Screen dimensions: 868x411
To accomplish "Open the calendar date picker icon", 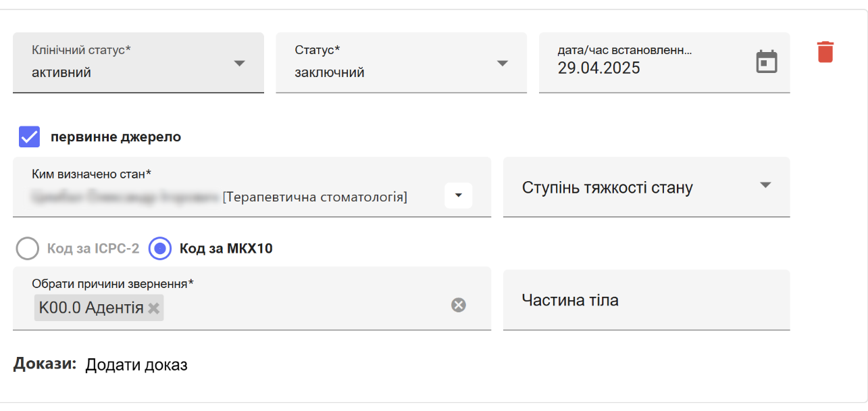I will pyautogui.click(x=766, y=62).
